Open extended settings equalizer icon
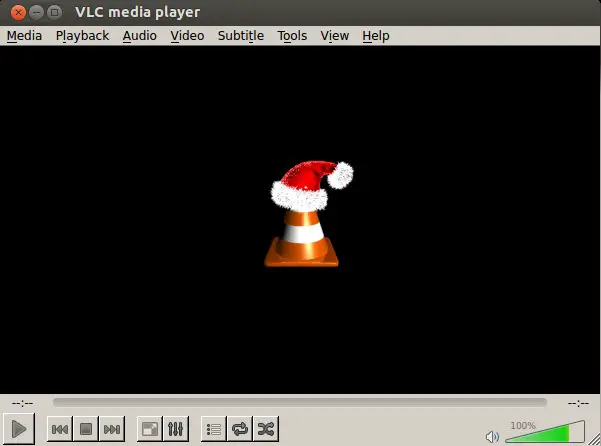 click(176, 429)
